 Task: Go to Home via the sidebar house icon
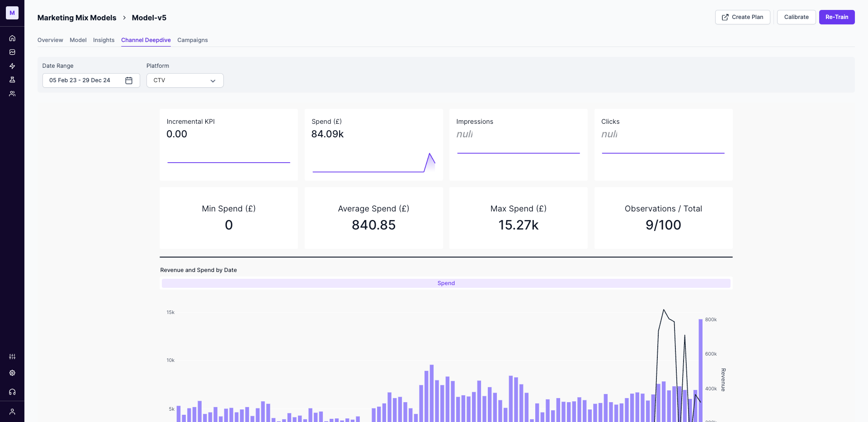pos(12,38)
